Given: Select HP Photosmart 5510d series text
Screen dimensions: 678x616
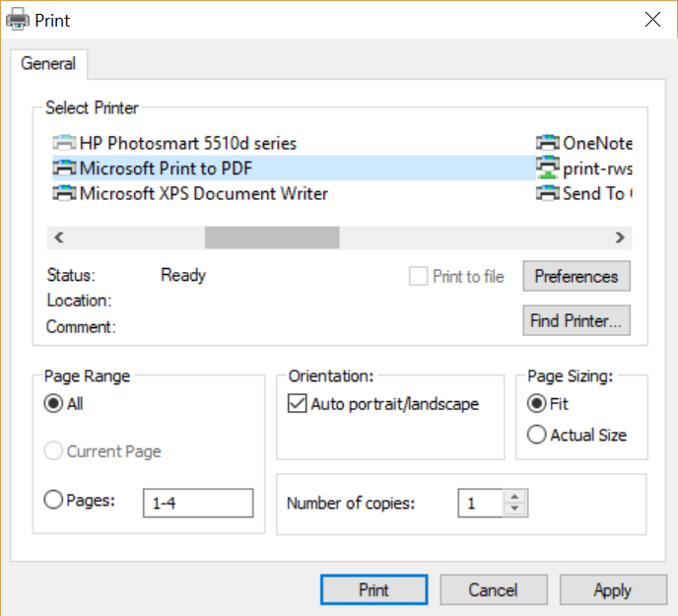Looking at the screenshot, I should 188,143.
